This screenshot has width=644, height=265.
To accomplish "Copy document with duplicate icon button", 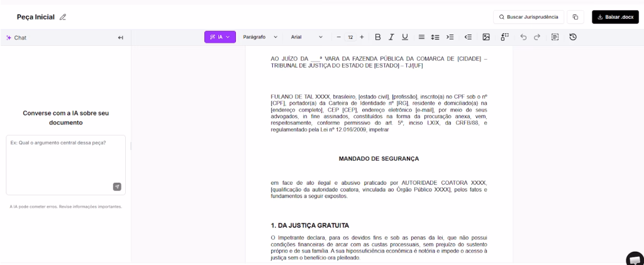I will click(575, 17).
